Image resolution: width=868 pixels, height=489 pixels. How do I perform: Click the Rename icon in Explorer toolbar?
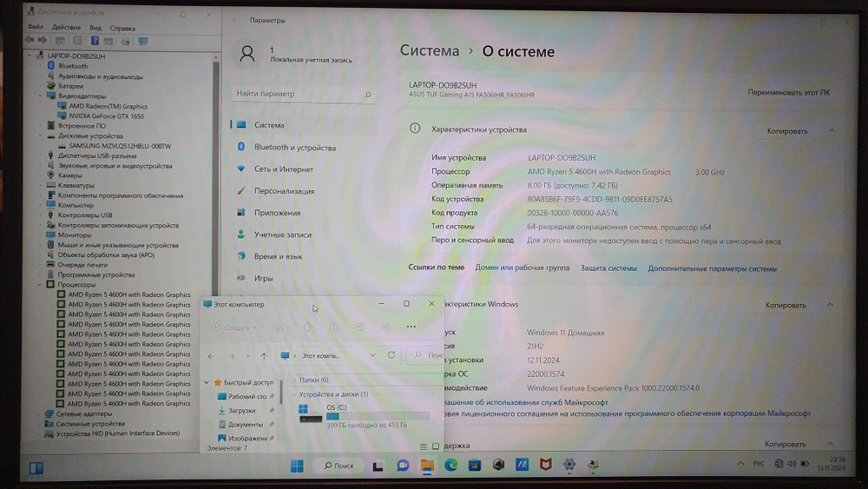pyautogui.click(x=360, y=327)
